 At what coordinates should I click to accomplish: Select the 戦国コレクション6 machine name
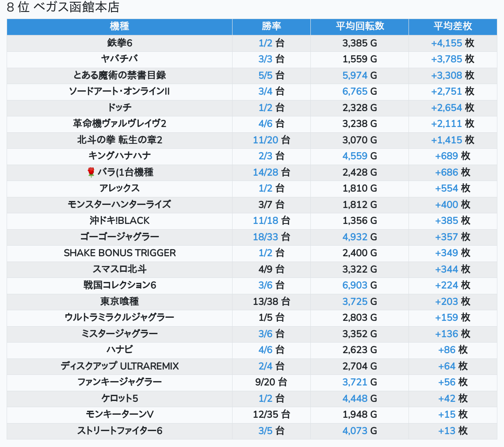[119, 285]
